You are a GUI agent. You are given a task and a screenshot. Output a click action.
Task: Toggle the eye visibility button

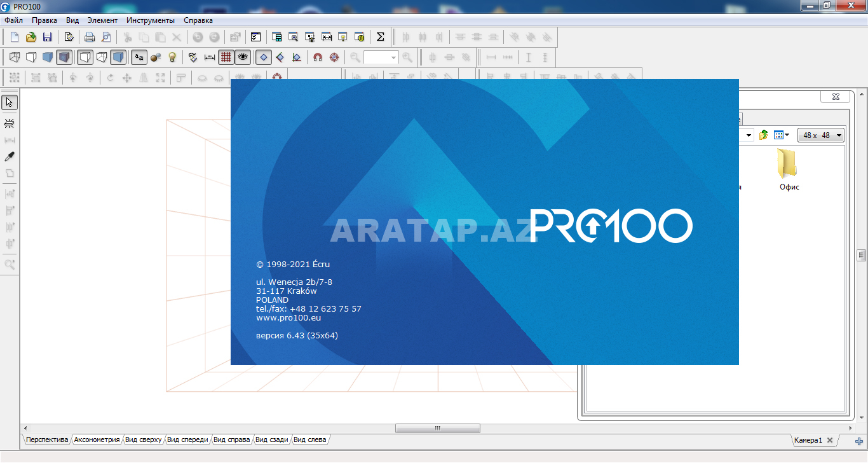click(243, 57)
